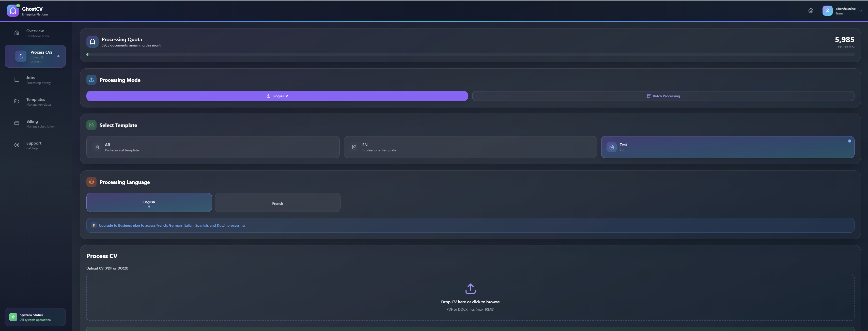Viewport: 868px width, 331px height.
Task: Select English processing language option
Action: pyautogui.click(x=149, y=202)
